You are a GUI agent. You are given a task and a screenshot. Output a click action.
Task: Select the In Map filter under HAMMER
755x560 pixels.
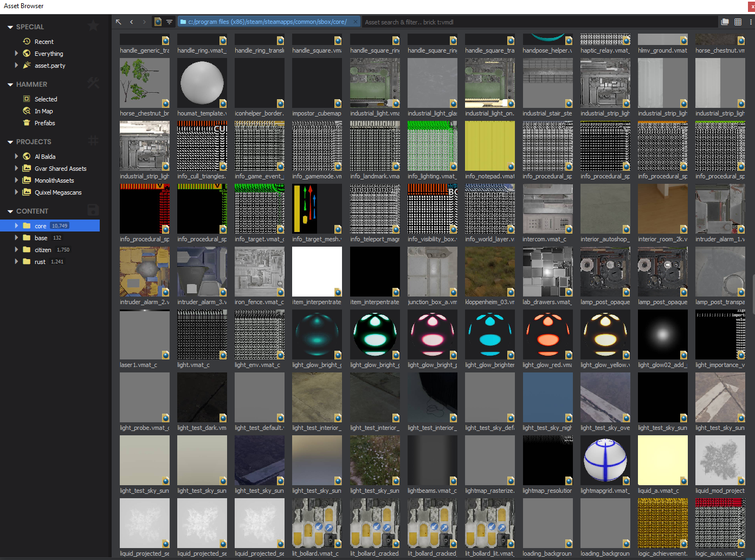(43, 111)
